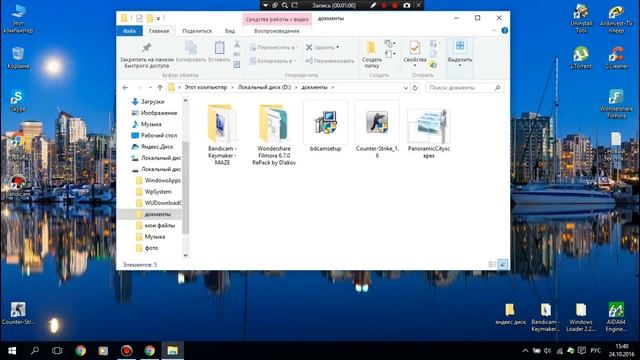The image size is (640, 360).
Task: Open Свойства properties icon
Action: (x=415, y=48)
